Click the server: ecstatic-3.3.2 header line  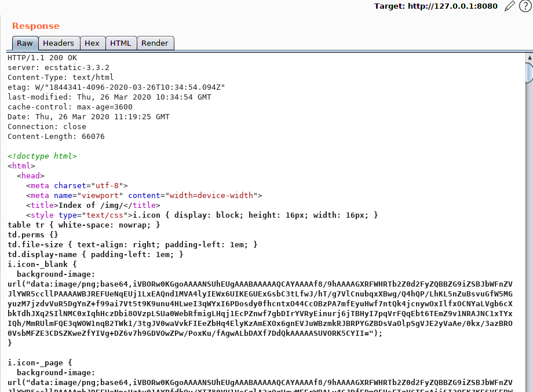point(58,68)
